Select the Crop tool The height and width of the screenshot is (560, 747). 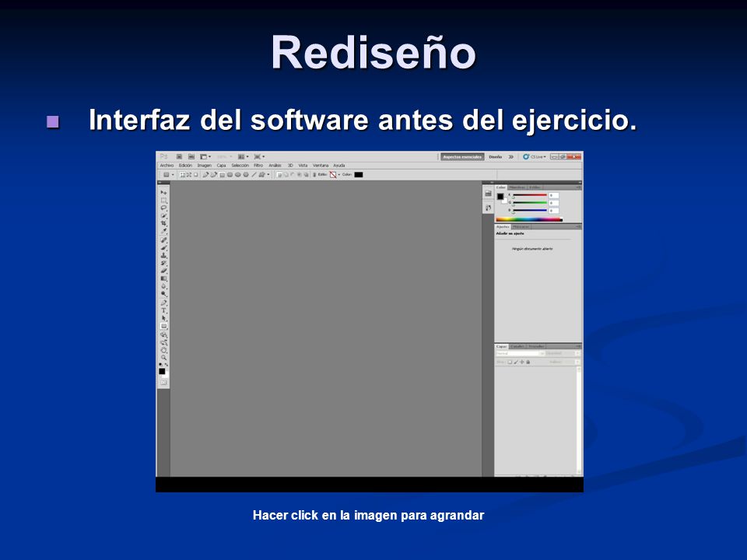tap(163, 223)
